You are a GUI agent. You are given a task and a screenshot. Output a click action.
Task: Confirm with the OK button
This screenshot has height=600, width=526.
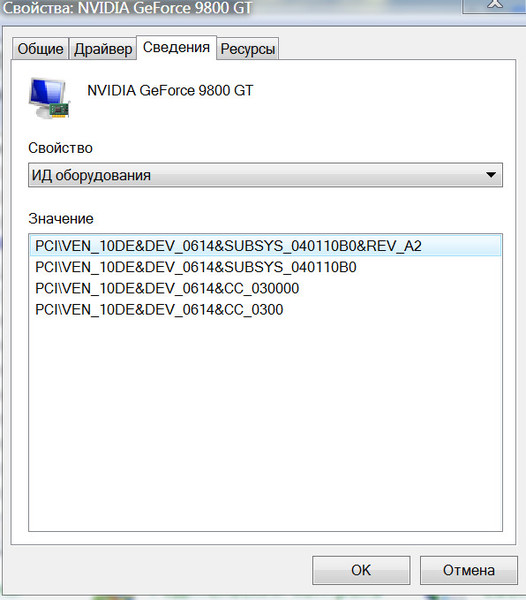(361, 570)
